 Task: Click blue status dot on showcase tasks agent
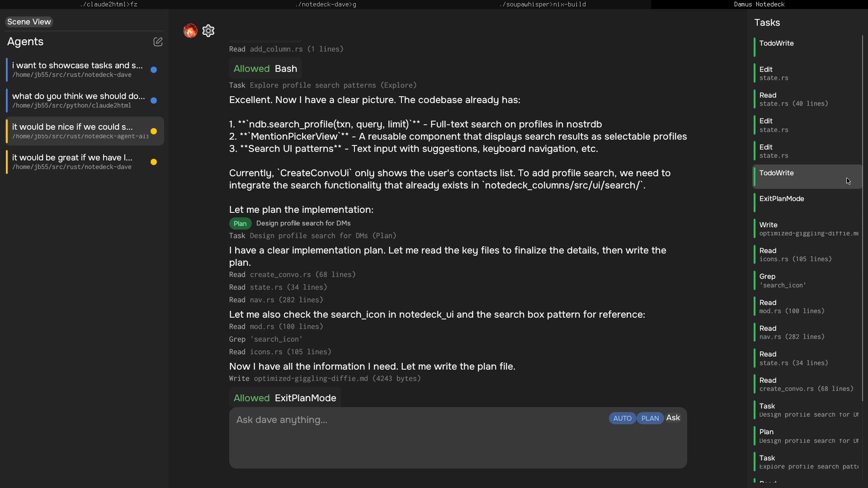[x=154, y=70]
